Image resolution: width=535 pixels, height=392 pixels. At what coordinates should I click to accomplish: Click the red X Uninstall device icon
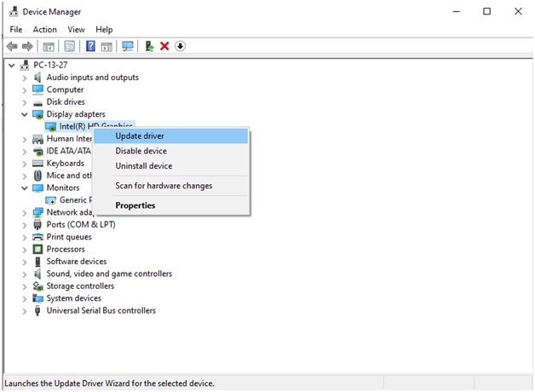pyautogui.click(x=164, y=46)
